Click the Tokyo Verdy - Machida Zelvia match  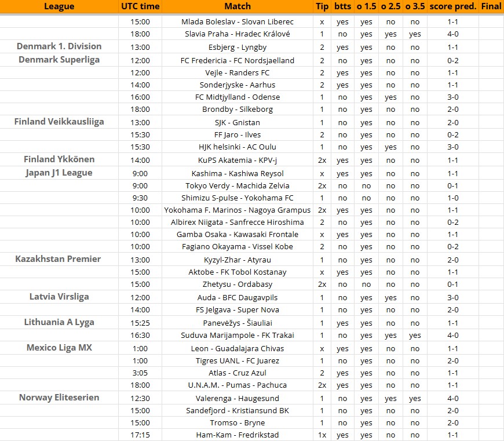tap(238, 186)
